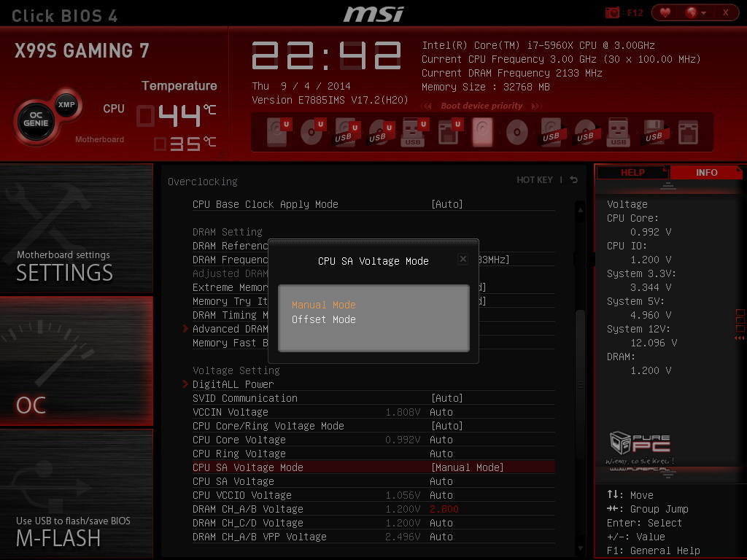Close the CPU SA Voltage Mode popup
This screenshot has width=747, height=560.
pyautogui.click(x=462, y=259)
